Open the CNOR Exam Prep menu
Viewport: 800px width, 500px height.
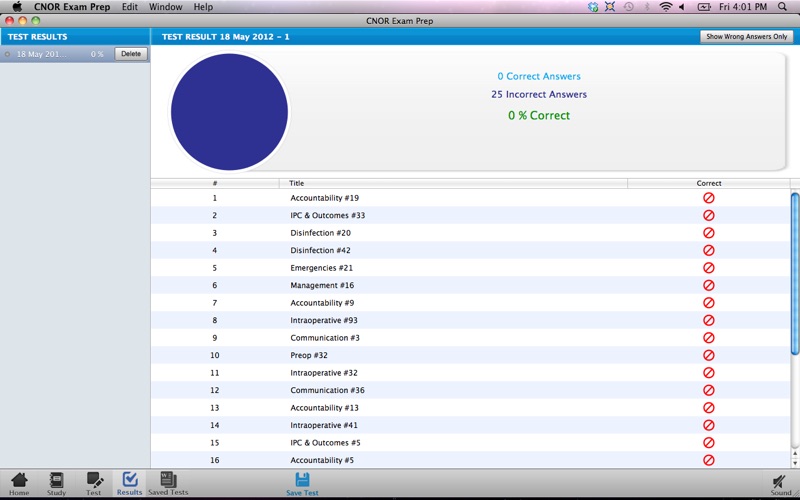point(72,7)
